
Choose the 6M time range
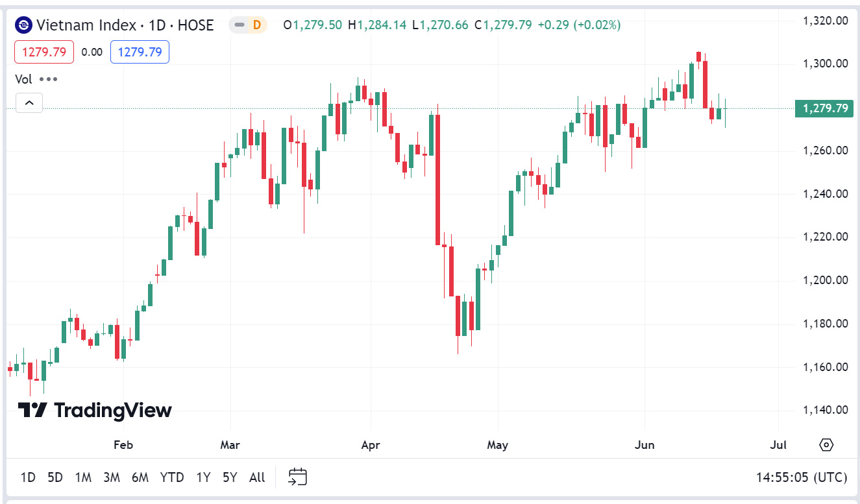pyautogui.click(x=140, y=477)
